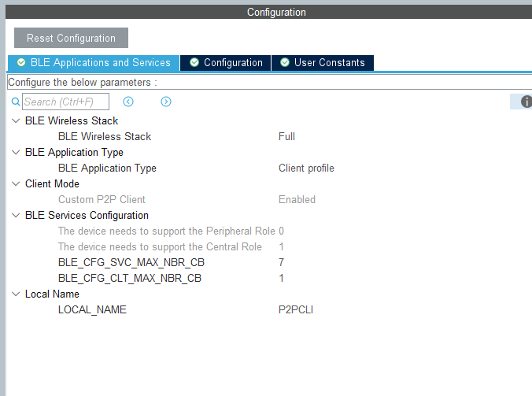Collapse the BLE Wireless Stack group
The height and width of the screenshot is (396, 532).
click(16, 120)
